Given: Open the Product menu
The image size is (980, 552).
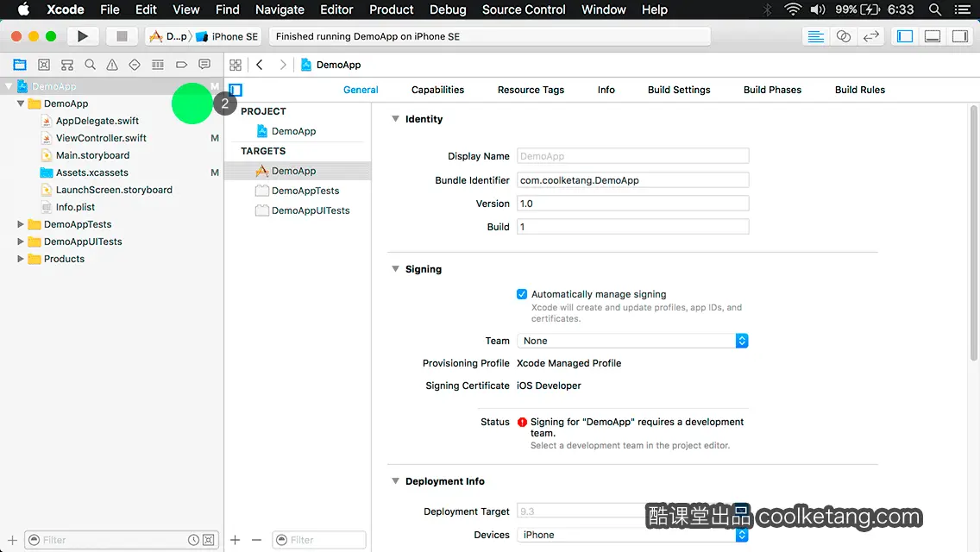Looking at the screenshot, I should tap(392, 9).
